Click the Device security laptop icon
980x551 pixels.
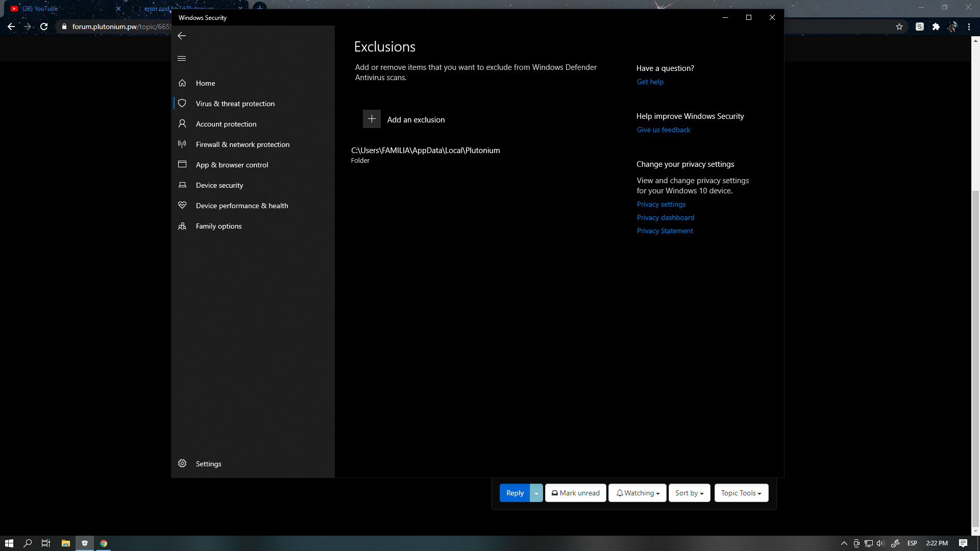pyautogui.click(x=182, y=185)
